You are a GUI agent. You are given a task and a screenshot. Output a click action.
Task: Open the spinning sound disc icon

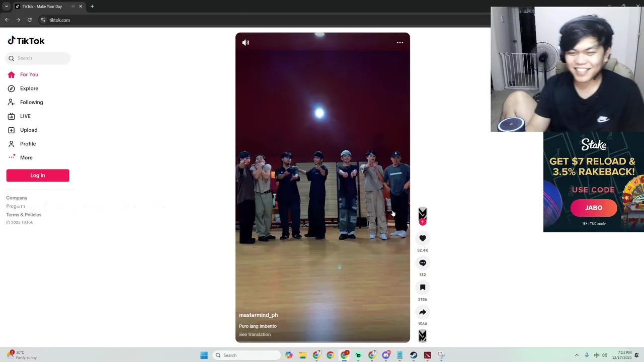click(423, 336)
